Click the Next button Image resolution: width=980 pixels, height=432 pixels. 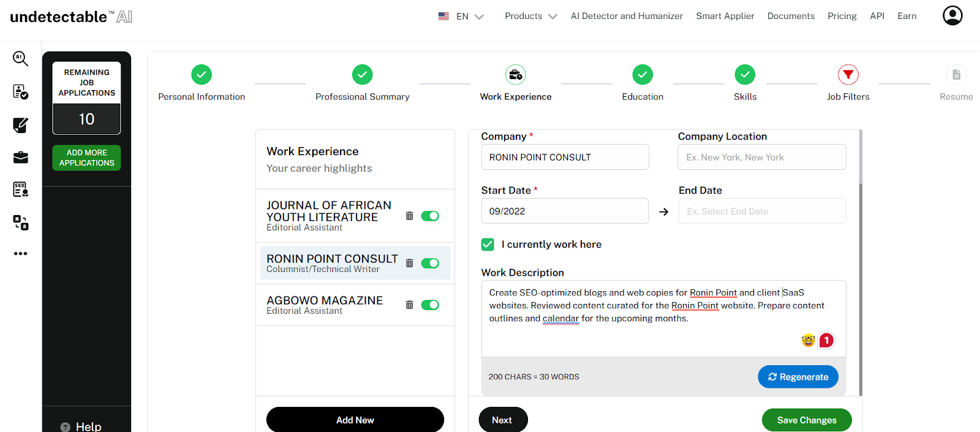[x=503, y=420]
